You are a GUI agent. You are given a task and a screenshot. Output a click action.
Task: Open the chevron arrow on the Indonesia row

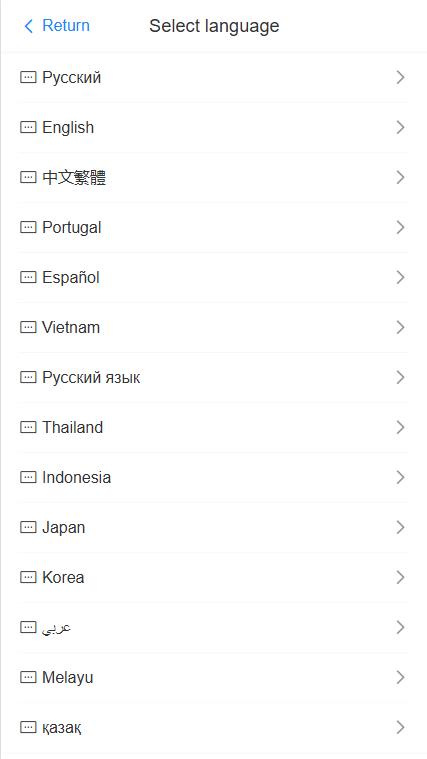[x=400, y=477]
